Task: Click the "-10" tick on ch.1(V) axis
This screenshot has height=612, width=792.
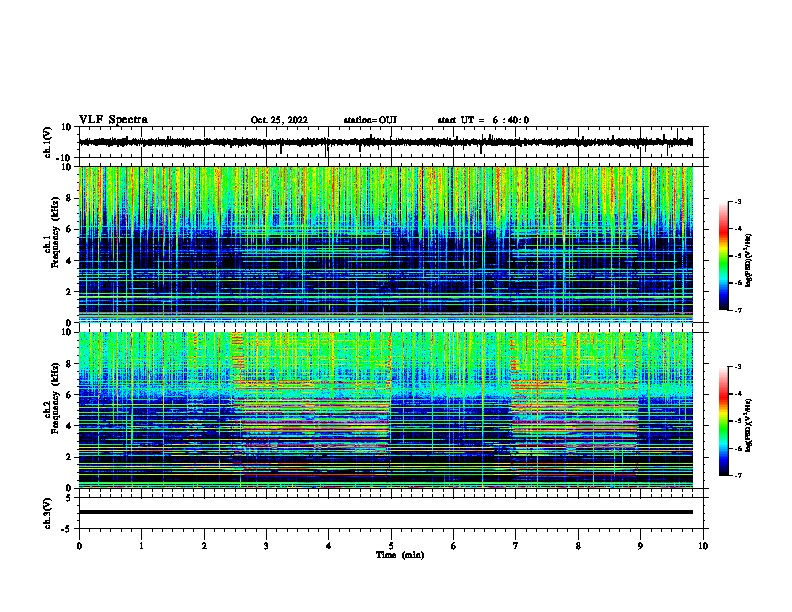Action: 64,158
